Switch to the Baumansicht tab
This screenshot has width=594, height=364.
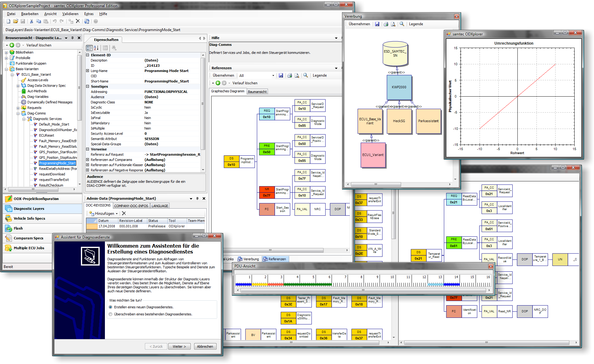click(x=257, y=92)
